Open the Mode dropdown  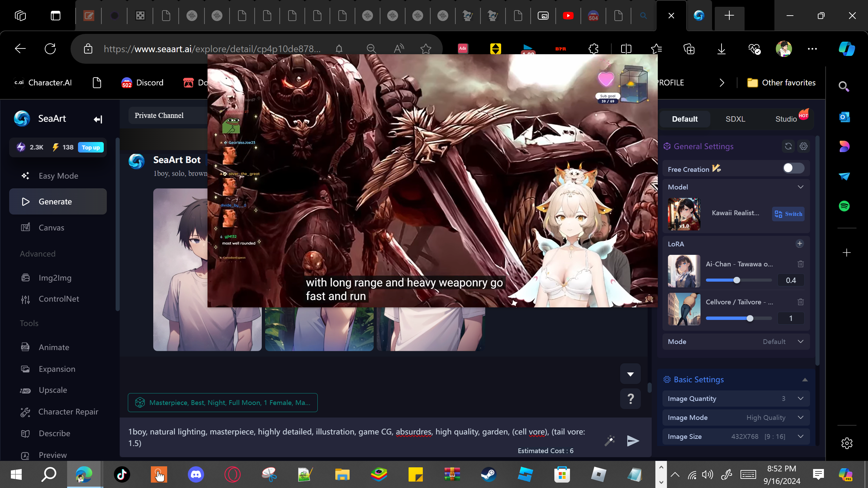(736, 342)
